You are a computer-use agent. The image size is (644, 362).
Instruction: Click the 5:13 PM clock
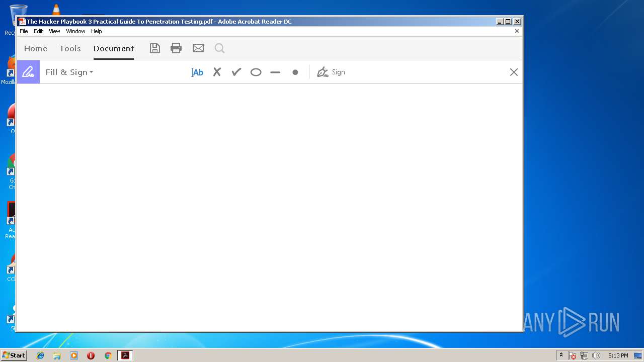pyautogui.click(x=618, y=355)
